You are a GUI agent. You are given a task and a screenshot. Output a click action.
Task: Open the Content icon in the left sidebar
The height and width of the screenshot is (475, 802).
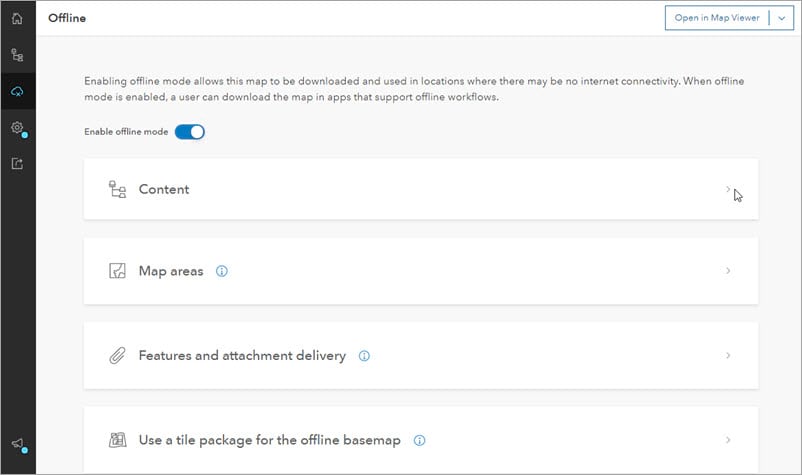pyautogui.click(x=17, y=55)
